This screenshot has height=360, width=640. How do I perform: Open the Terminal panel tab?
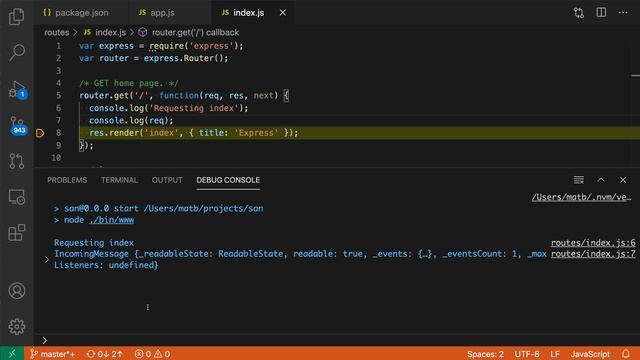119,180
